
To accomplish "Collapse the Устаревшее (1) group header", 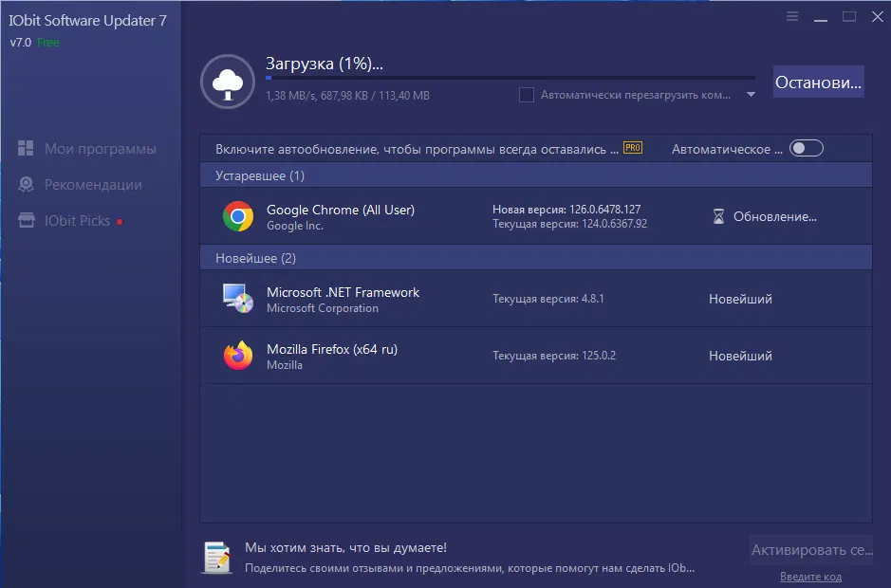I will click(536, 175).
